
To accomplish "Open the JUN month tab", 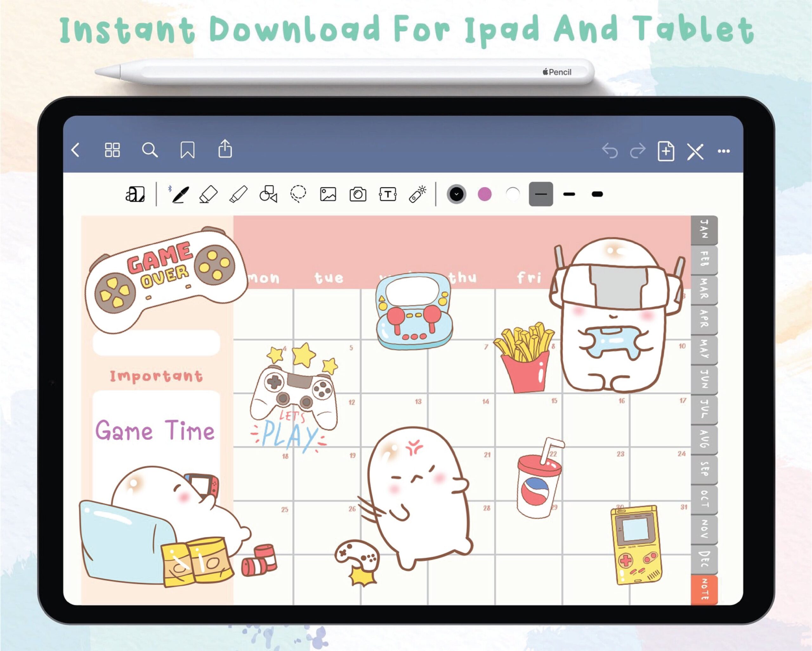I will tap(704, 380).
